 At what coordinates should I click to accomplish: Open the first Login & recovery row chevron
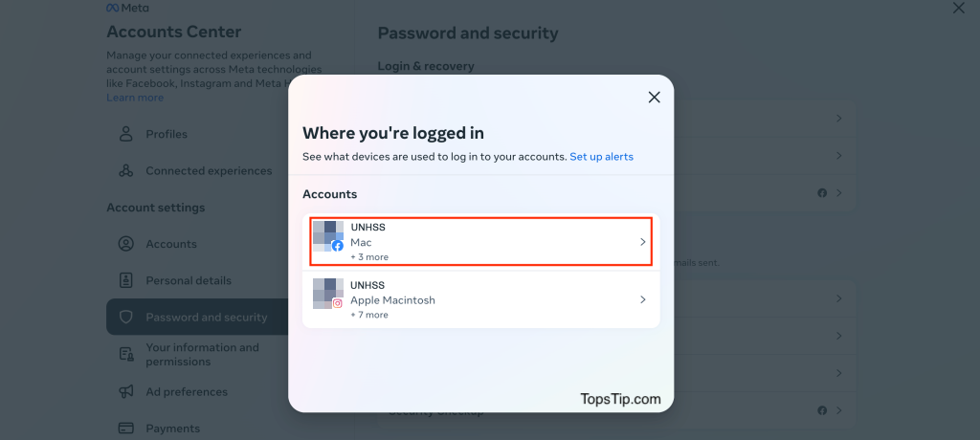click(839, 119)
